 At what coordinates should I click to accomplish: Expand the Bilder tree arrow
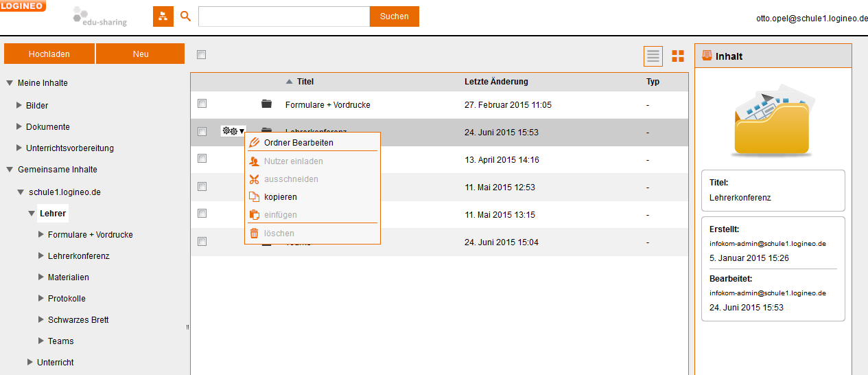[19, 106]
